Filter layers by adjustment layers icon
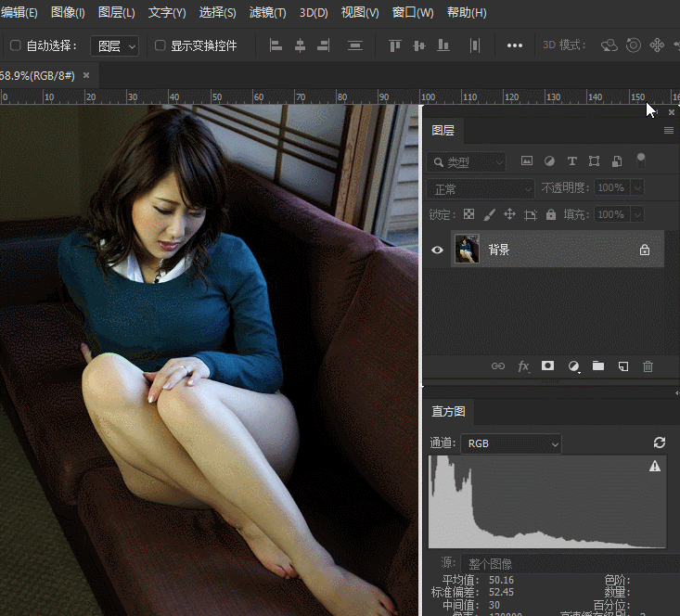 pos(549,161)
